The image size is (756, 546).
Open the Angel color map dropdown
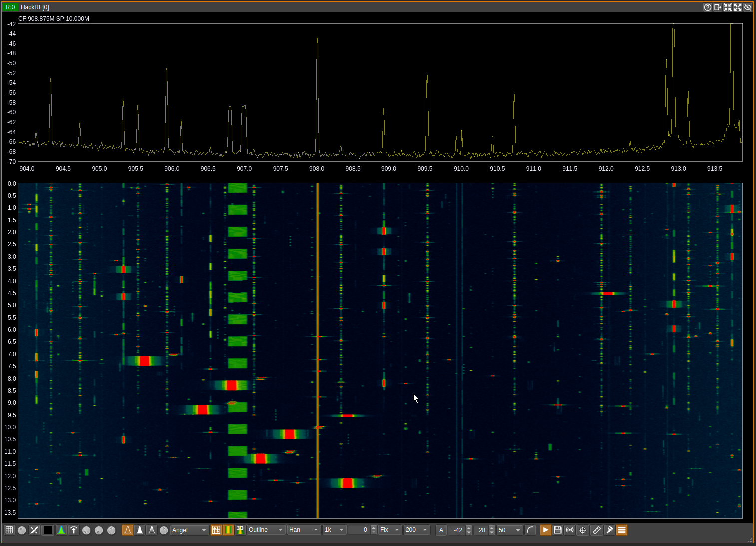[189, 530]
